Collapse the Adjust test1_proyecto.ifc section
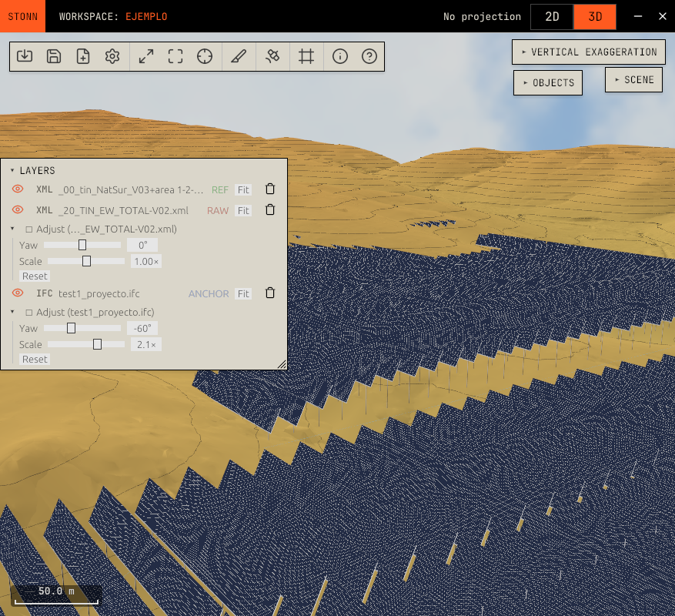This screenshot has height=616, width=675. (x=12, y=312)
